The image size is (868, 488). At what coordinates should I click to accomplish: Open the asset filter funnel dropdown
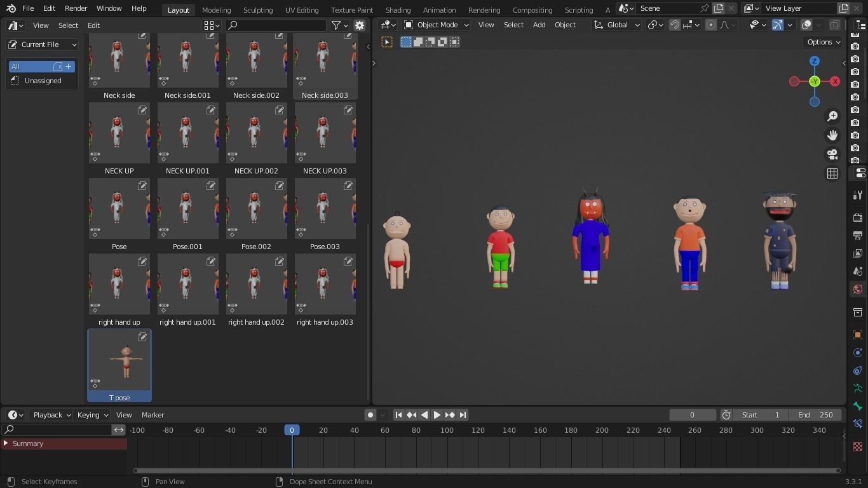[x=340, y=25]
